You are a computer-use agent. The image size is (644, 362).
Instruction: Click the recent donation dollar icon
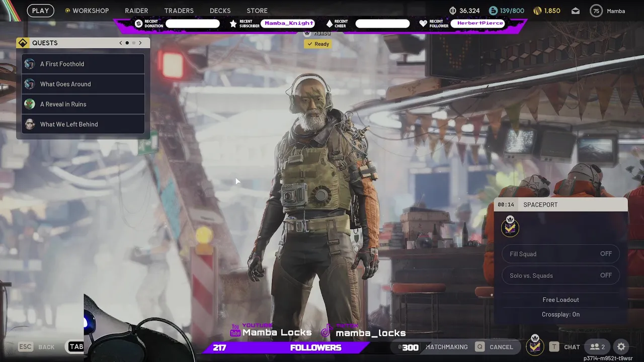139,24
